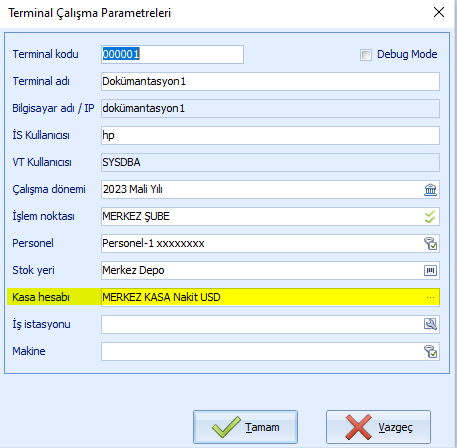
Task: Enable the Debug Mode checkbox
Action: coord(366,55)
